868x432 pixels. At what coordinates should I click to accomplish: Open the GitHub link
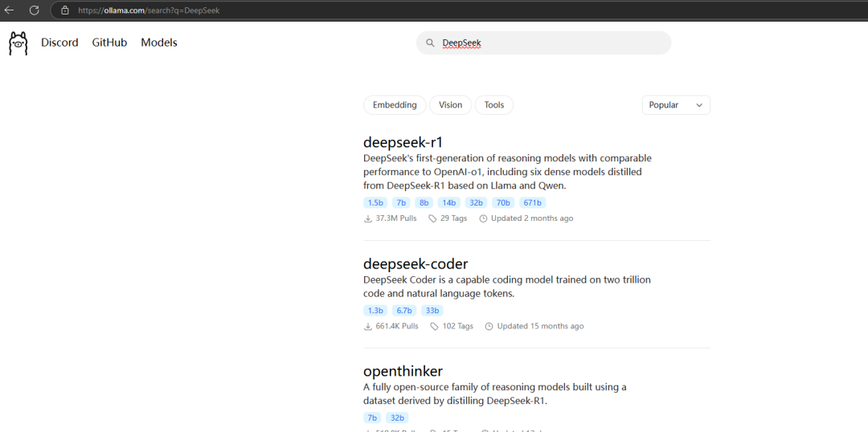pyautogui.click(x=109, y=43)
